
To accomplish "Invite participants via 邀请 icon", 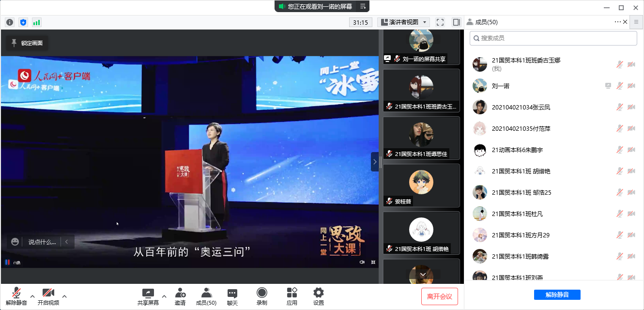I will (180, 296).
